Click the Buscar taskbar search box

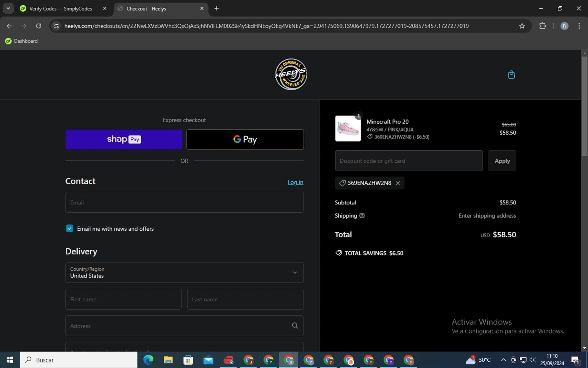pos(78,360)
